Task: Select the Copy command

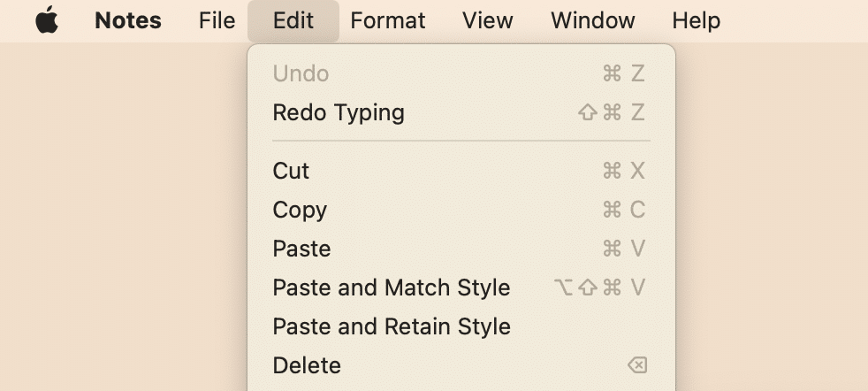Action: click(461, 210)
